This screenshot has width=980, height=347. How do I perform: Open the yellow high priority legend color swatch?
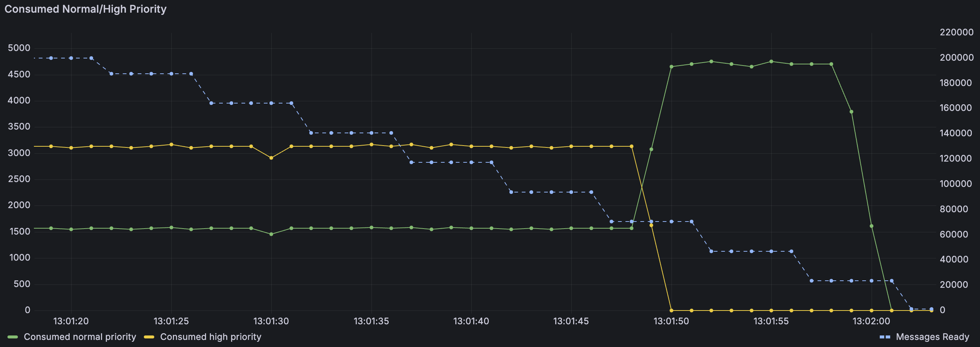coord(149,337)
